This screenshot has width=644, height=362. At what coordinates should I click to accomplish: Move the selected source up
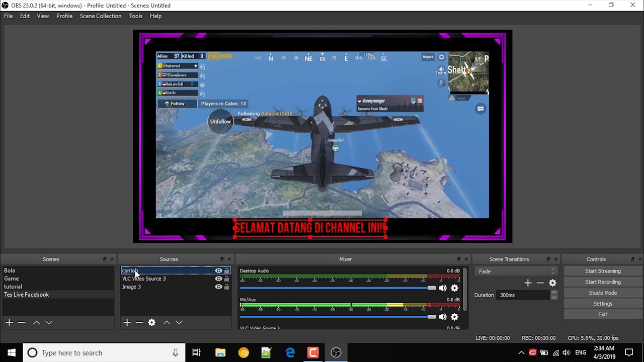[x=167, y=322]
